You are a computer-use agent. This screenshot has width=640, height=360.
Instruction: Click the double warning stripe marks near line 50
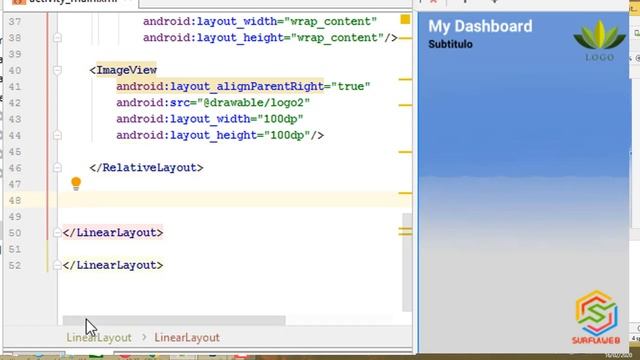point(405,231)
